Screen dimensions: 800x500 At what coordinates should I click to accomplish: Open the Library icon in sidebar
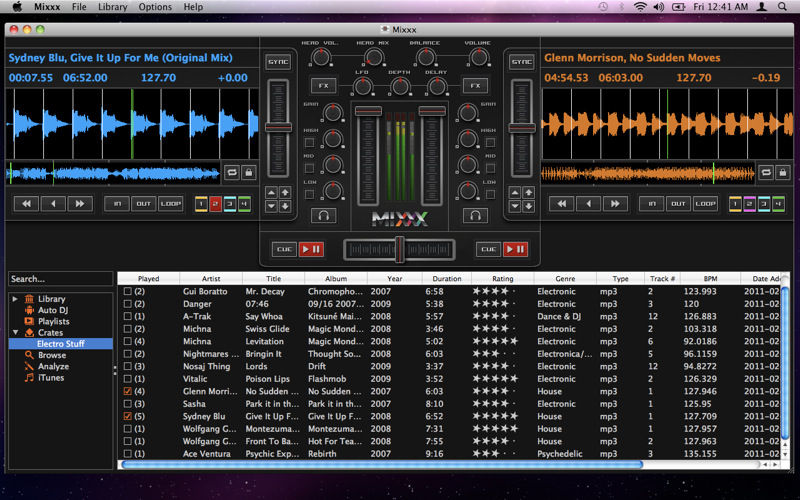point(29,298)
